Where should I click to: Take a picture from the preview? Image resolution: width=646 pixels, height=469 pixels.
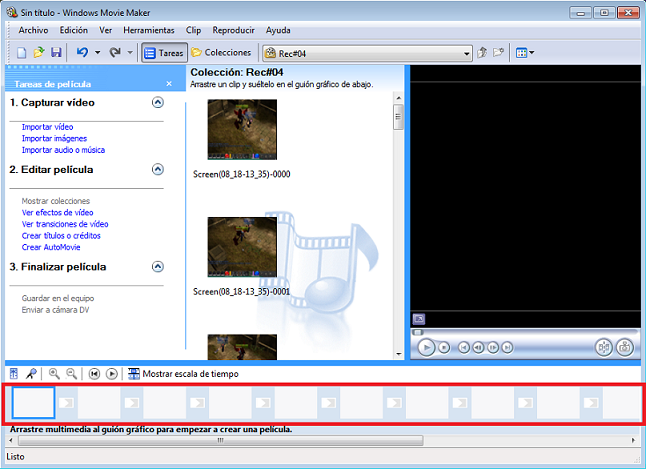coord(625,348)
